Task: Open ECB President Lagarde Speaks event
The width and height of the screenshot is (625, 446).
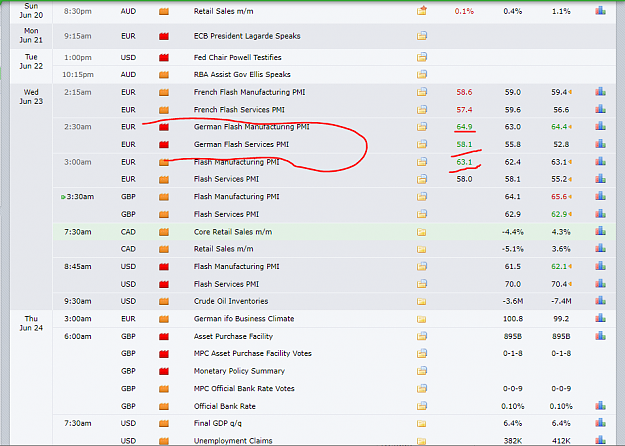Action: point(247,36)
